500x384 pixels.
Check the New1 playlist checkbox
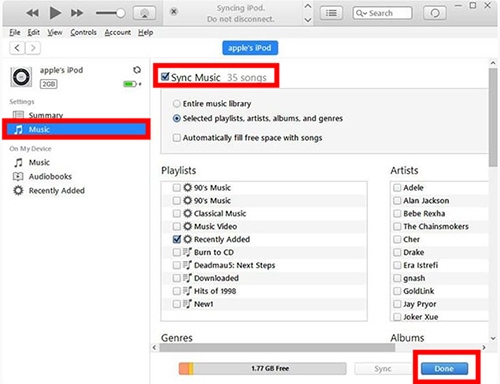[177, 304]
